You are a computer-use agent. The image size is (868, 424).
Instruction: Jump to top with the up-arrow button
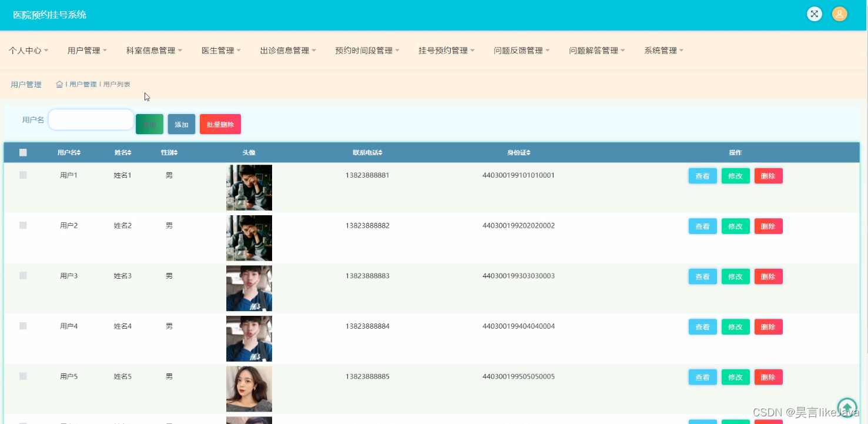(x=847, y=407)
